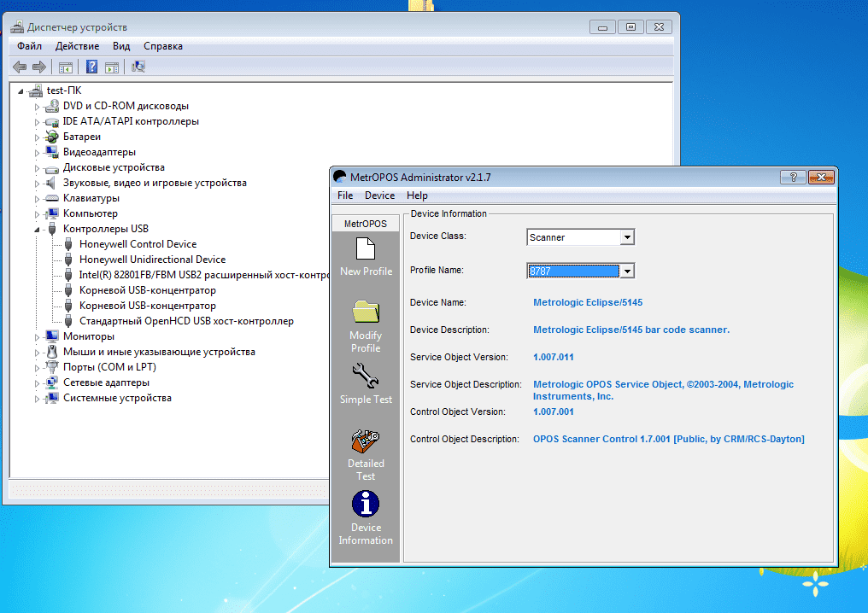Click the IDE ATA/ATAPI контроллеры label
The image size is (868, 613).
131,121
